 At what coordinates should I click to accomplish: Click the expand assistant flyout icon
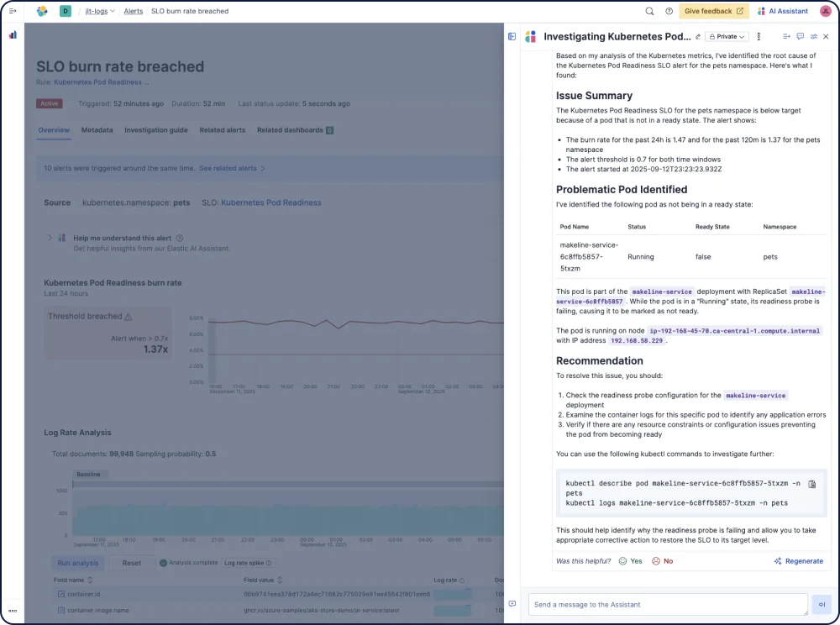tap(786, 36)
